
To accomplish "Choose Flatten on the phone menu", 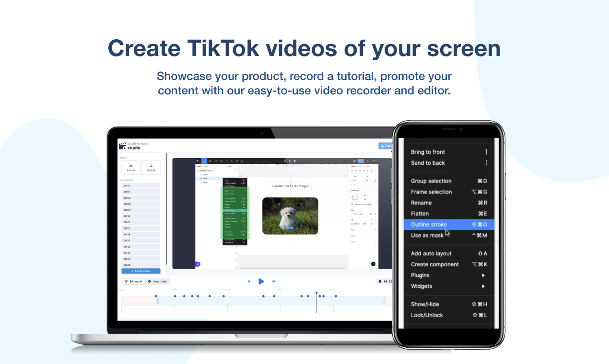I will click(x=449, y=214).
